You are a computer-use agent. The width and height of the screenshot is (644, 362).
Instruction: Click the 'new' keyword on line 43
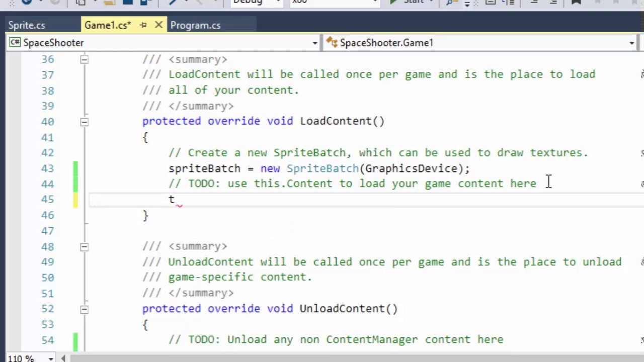[x=270, y=168]
